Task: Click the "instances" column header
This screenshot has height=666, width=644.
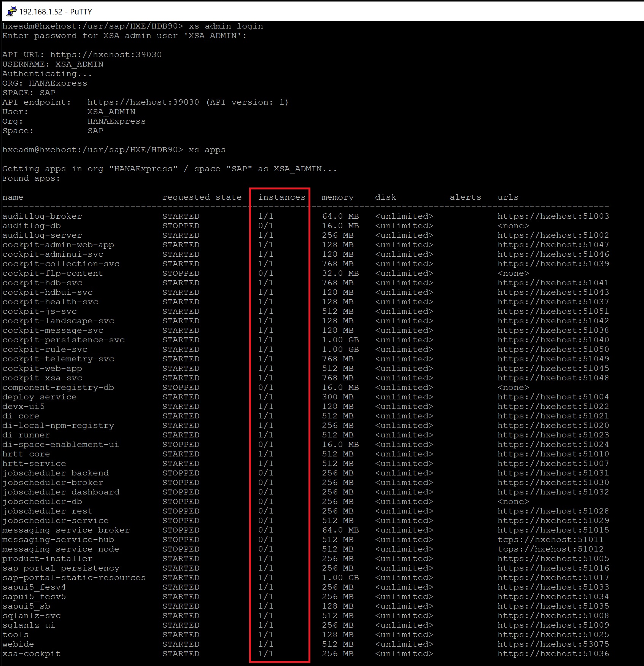Action: click(281, 197)
